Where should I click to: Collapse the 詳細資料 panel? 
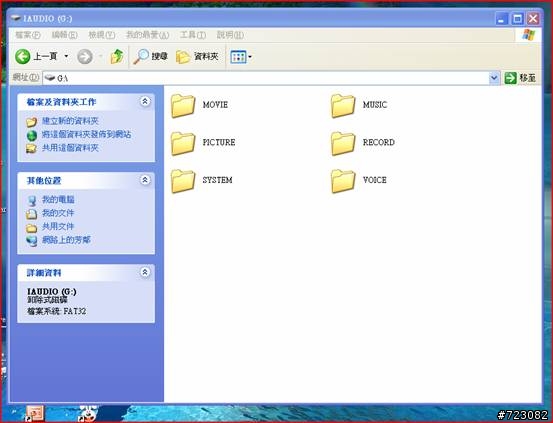145,272
